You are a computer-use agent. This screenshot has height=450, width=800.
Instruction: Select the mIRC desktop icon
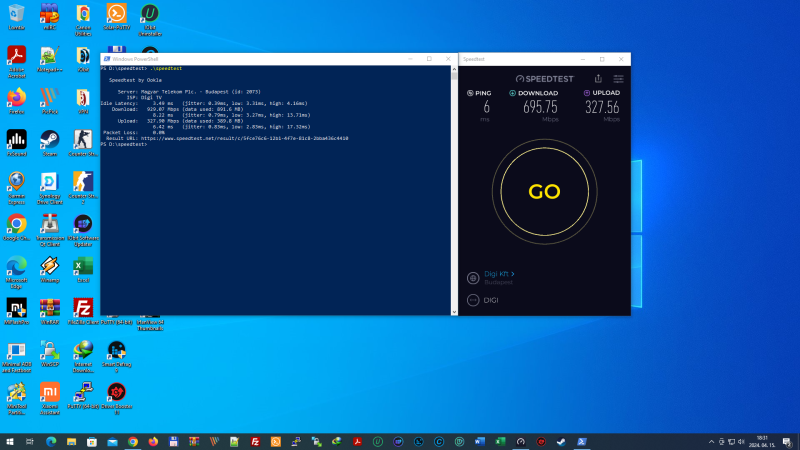pos(49,16)
